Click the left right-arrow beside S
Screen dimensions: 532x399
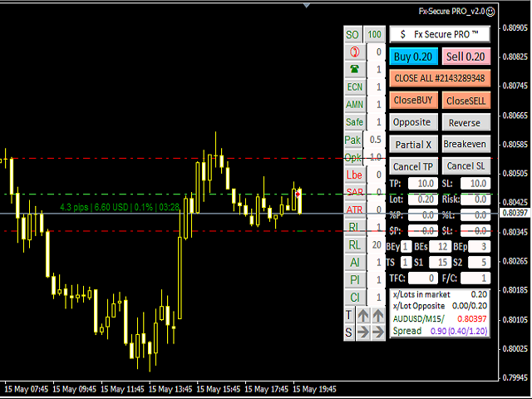(363, 332)
